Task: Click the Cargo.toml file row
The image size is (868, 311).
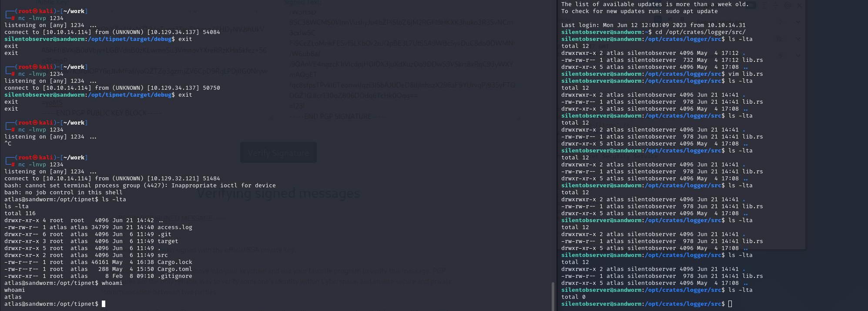Action: [x=98, y=269]
